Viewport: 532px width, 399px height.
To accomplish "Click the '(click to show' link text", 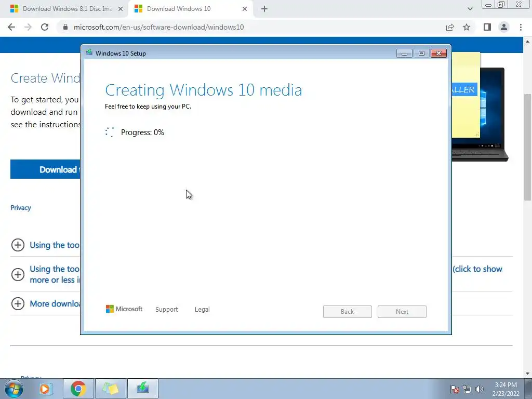I will click(477, 269).
